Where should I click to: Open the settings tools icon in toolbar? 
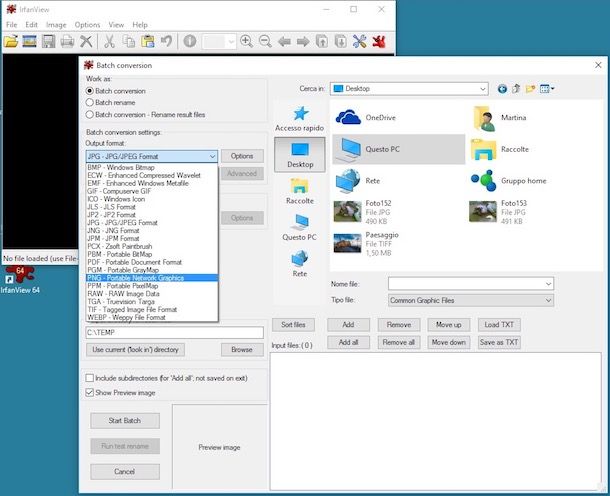tap(359, 41)
